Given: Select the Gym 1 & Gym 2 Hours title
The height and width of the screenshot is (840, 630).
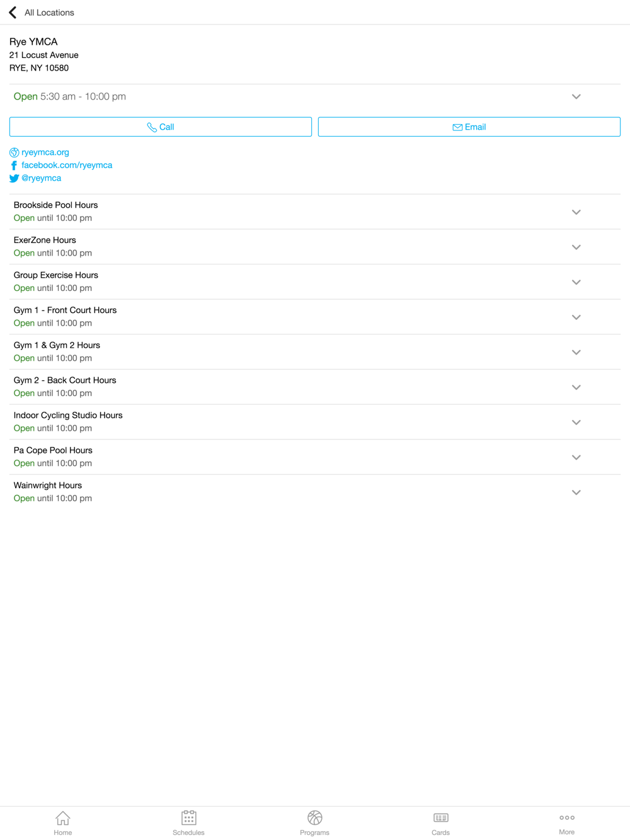Looking at the screenshot, I should tap(57, 345).
